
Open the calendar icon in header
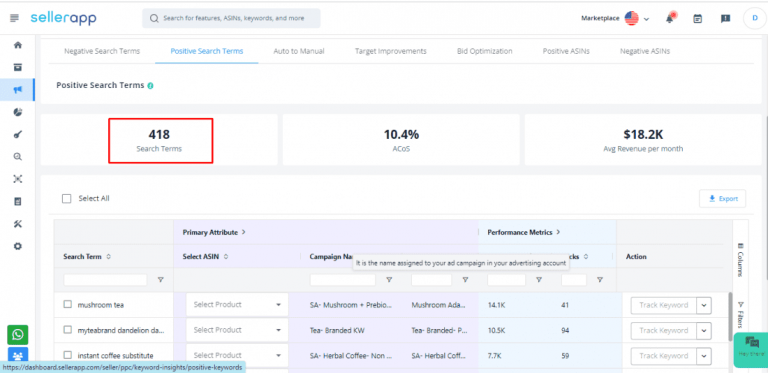tap(697, 19)
